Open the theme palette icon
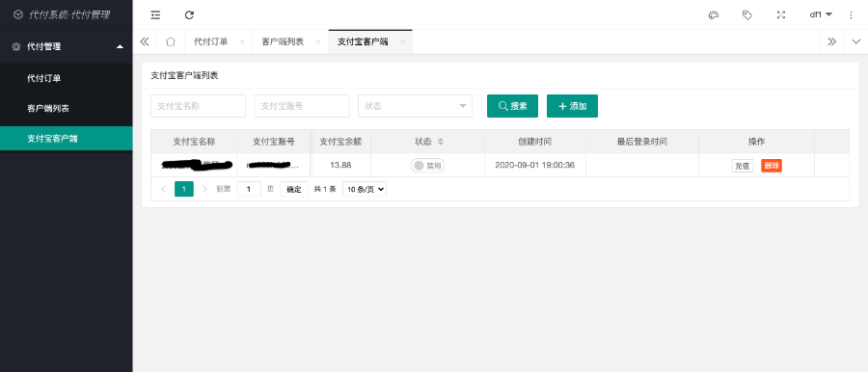 (714, 15)
